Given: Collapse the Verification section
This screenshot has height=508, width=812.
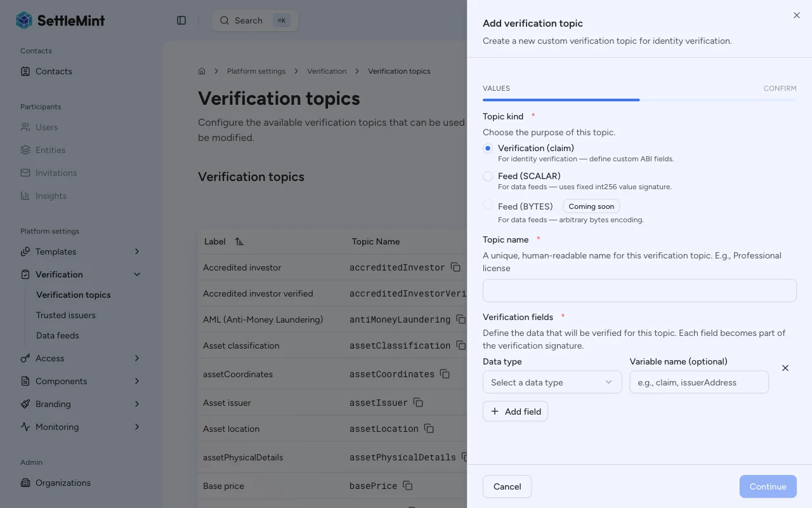Looking at the screenshot, I should (x=60, y=274).
